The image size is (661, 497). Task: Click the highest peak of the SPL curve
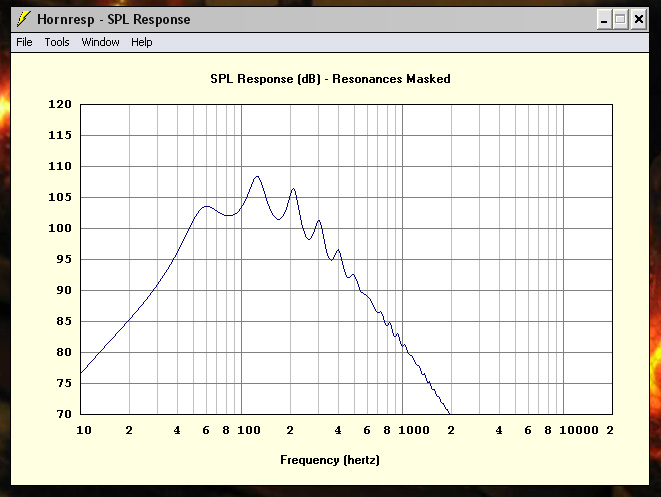point(257,177)
